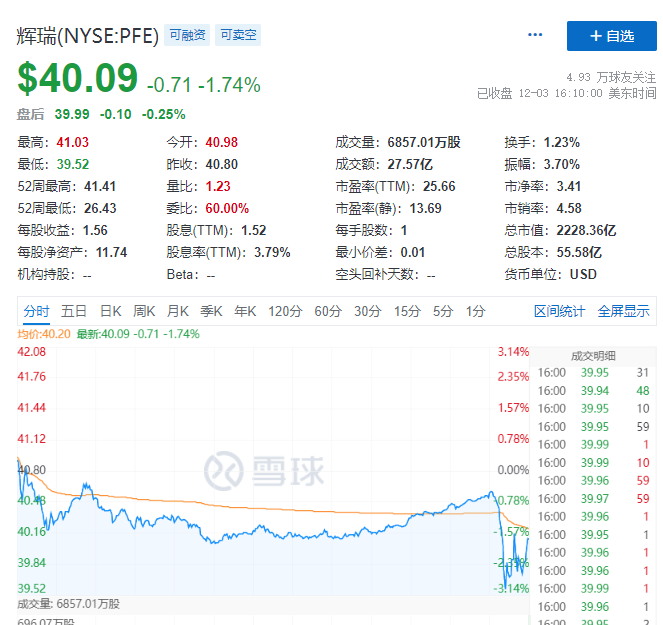Click the intraday price chart area
Image resolution: width=663 pixels, height=625 pixels.
pyautogui.click(x=273, y=471)
